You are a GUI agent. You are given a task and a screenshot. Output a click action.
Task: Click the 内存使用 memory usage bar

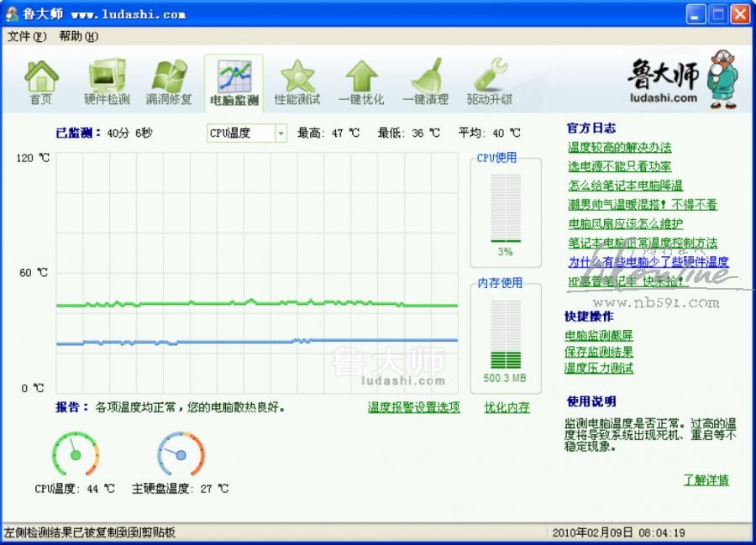pos(506,336)
